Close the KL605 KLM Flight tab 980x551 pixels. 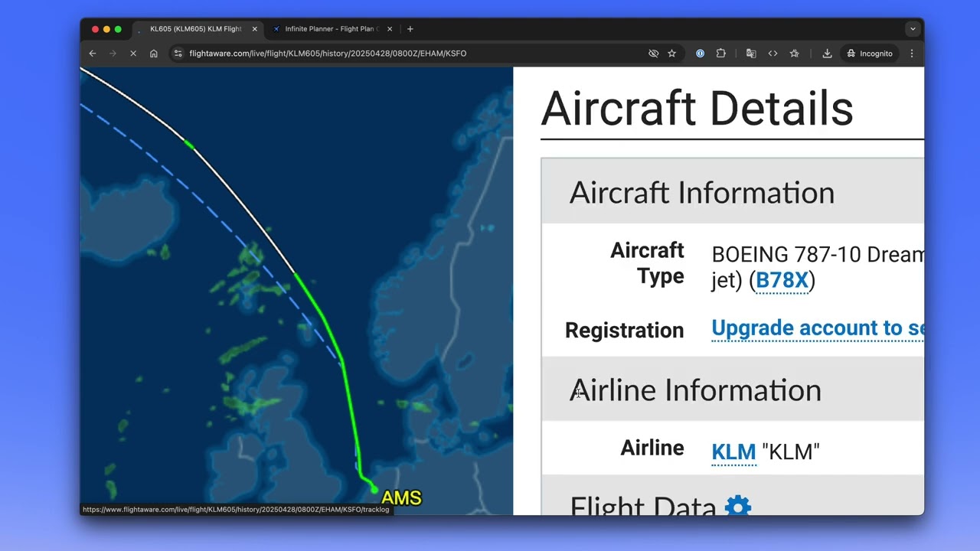point(255,29)
